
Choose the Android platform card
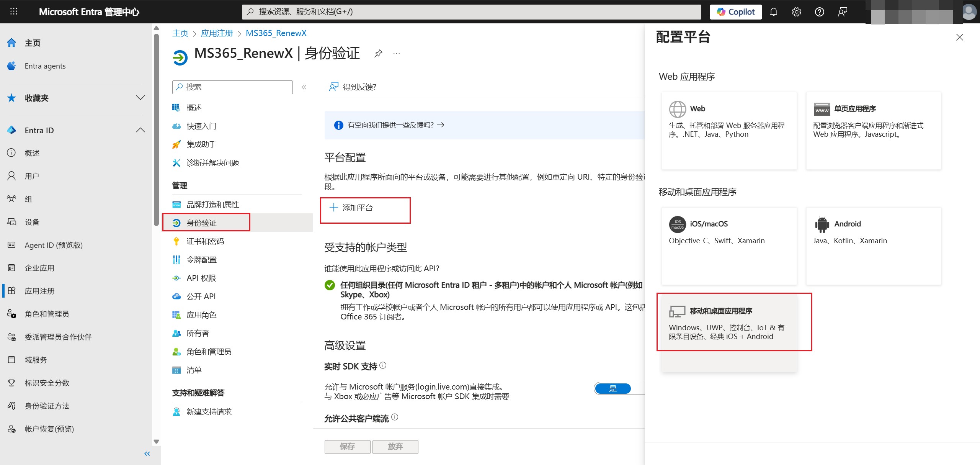pyautogui.click(x=873, y=246)
